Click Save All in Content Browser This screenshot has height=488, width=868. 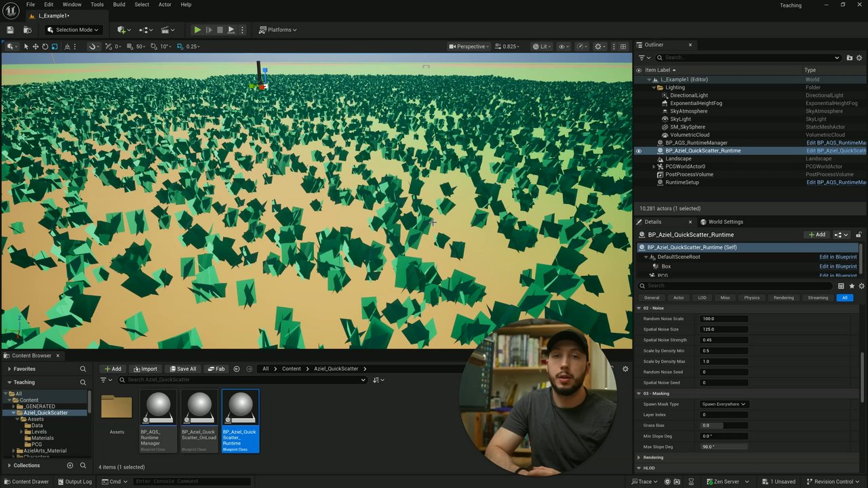pos(182,369)
